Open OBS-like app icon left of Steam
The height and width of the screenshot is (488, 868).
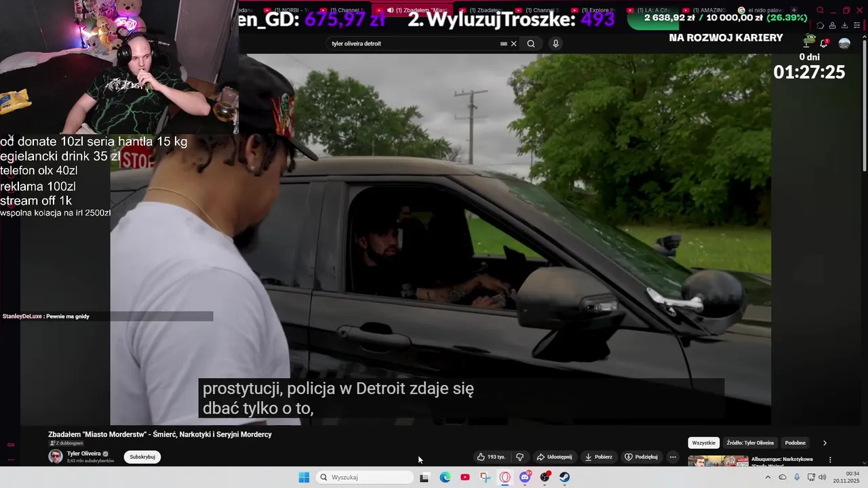tap(545, 477)
